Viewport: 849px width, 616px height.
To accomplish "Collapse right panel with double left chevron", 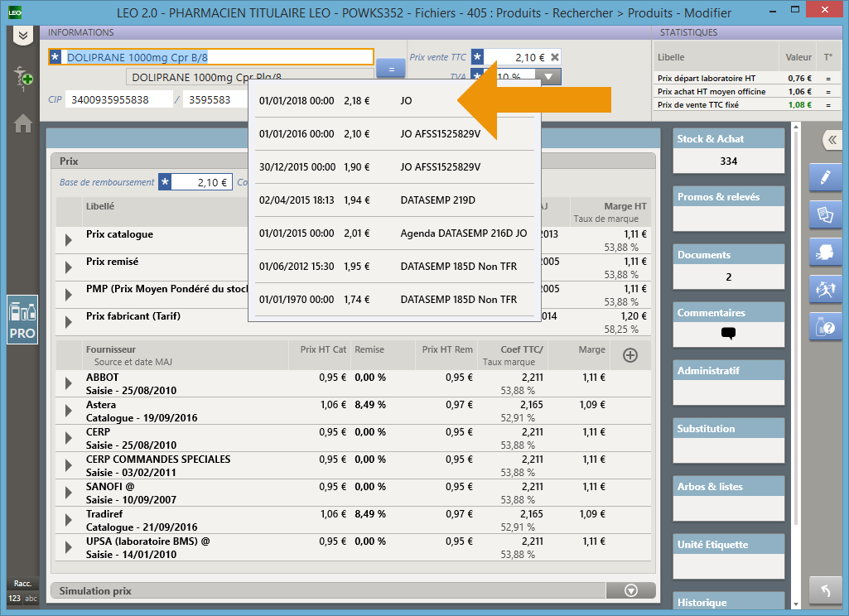I will tap(832, 140).
